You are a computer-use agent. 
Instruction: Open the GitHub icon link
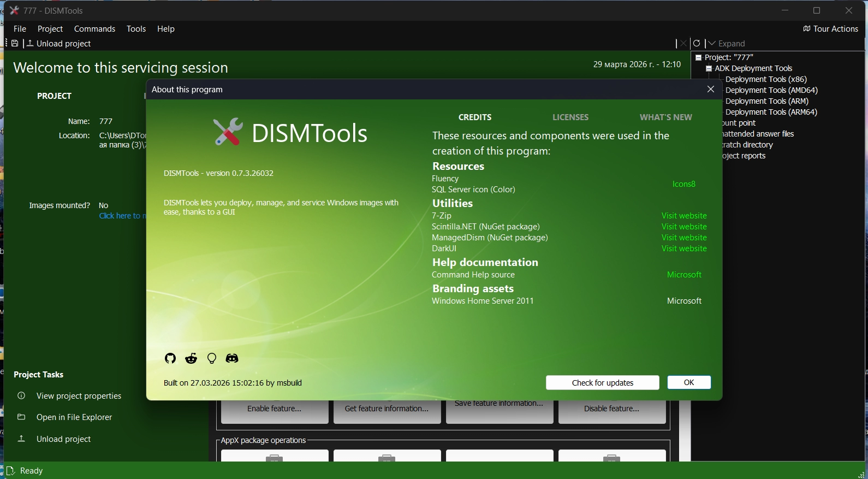pos(170,358)
